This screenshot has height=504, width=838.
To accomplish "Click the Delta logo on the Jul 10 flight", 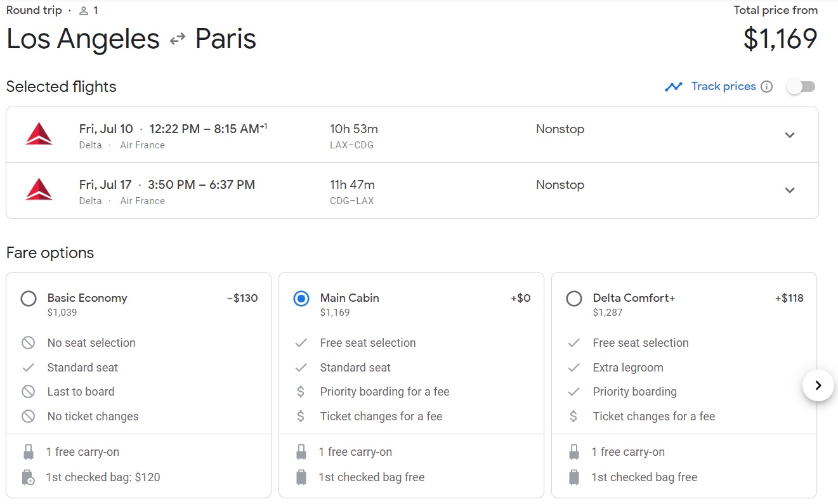I will tap(39, 134).
